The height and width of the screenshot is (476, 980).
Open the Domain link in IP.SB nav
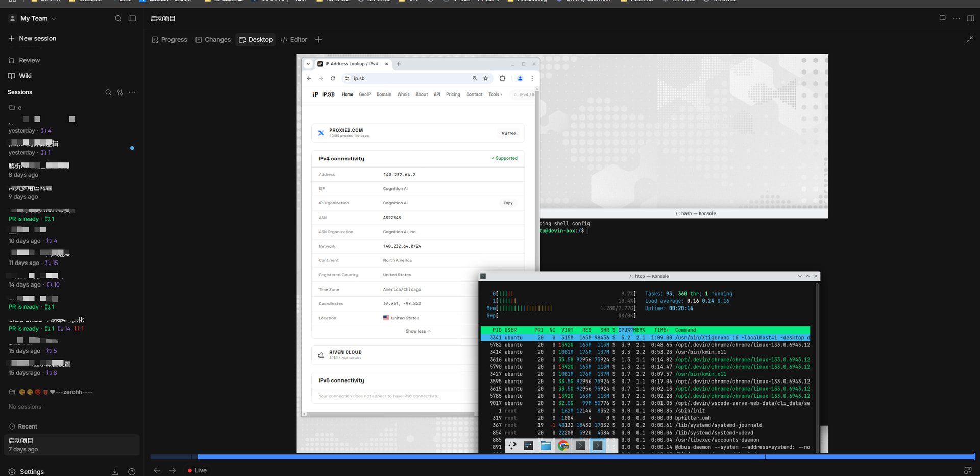coord(384,94)
